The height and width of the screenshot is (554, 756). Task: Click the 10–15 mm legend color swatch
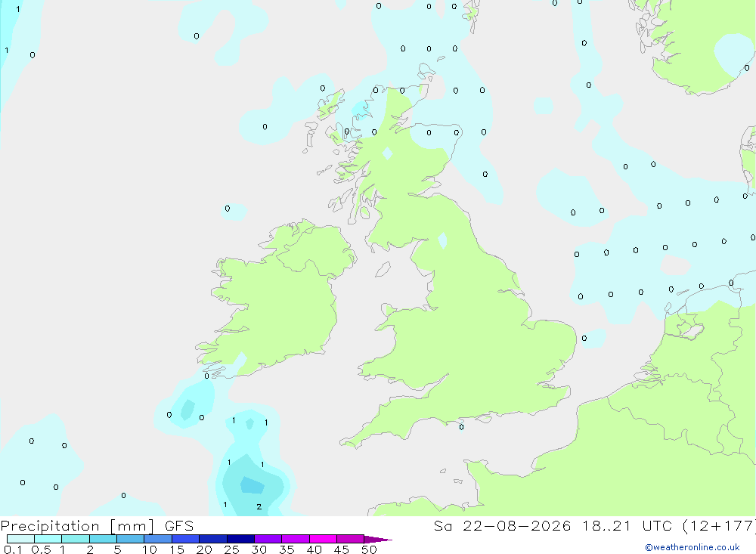pyautogui.click(x=158, y=539)
